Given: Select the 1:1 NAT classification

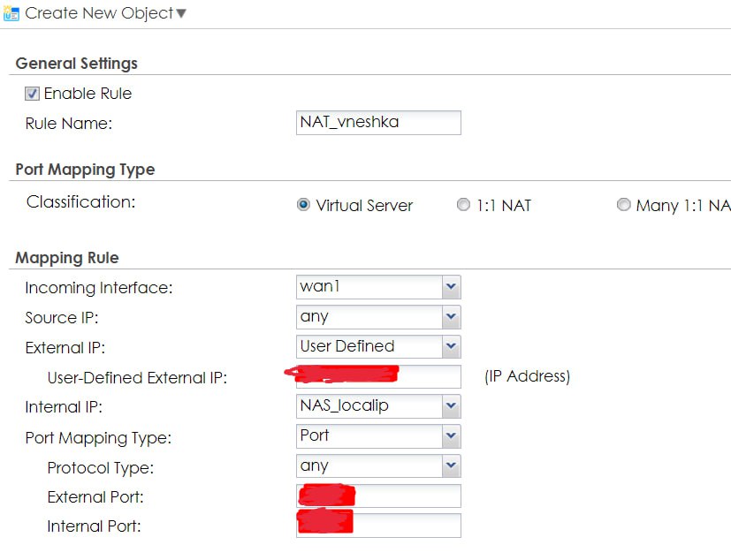Looking at the screenshot, I should [x=463, y=205].
